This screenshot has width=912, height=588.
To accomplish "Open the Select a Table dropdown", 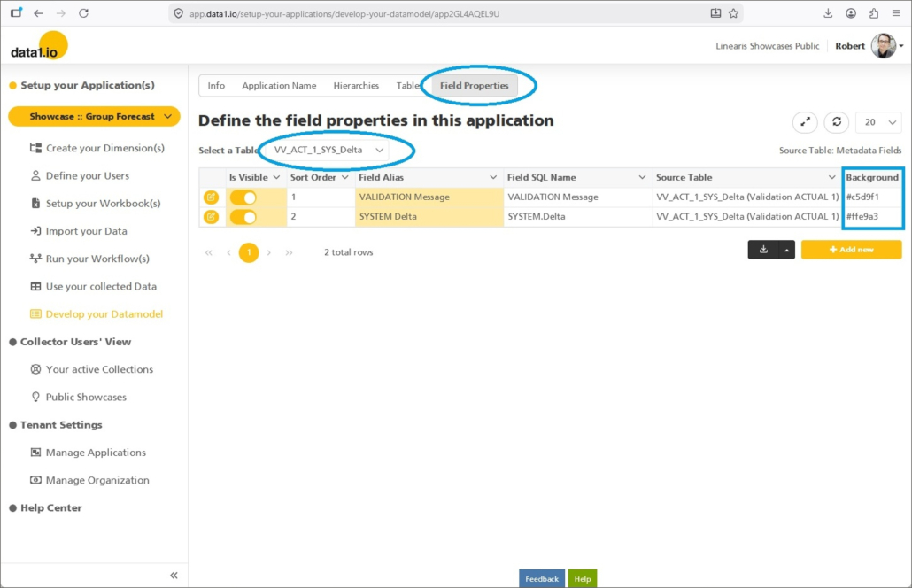I will click(x=328, y=151).
